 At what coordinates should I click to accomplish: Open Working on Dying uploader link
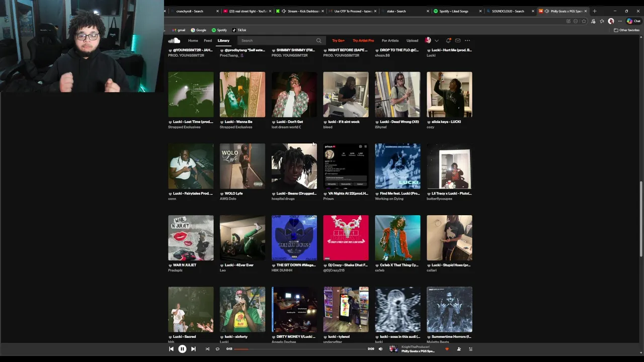[x=389, y=199]
